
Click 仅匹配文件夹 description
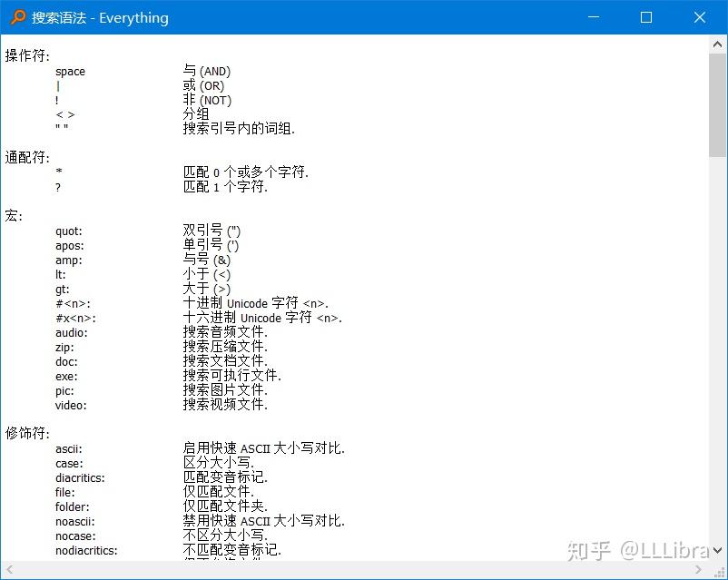[225, 506]
